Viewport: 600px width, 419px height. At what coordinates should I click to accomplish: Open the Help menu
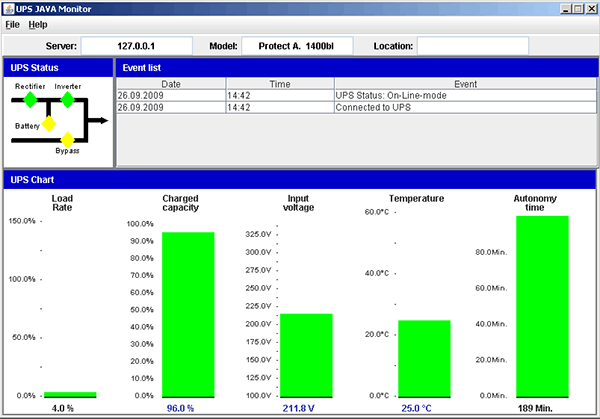click(38, 24)
